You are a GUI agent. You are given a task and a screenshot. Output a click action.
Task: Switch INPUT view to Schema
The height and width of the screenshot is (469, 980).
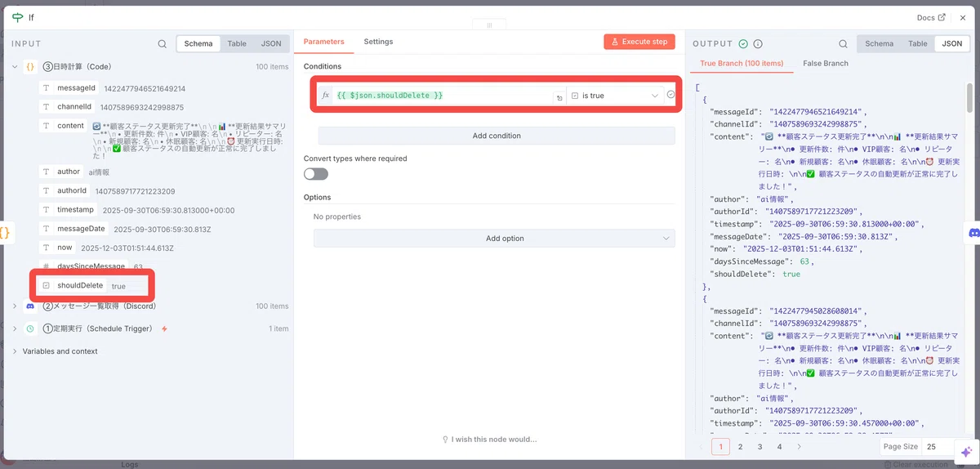pos(198,44)
